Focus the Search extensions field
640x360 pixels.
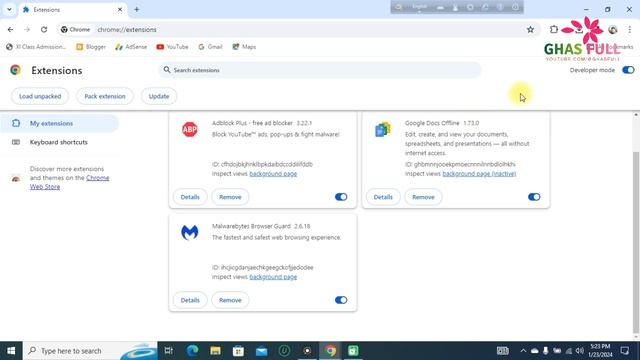320,70
